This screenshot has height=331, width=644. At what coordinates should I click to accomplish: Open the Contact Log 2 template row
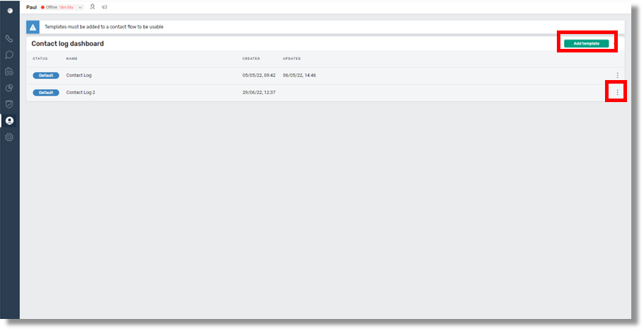(x=80, y=92)
